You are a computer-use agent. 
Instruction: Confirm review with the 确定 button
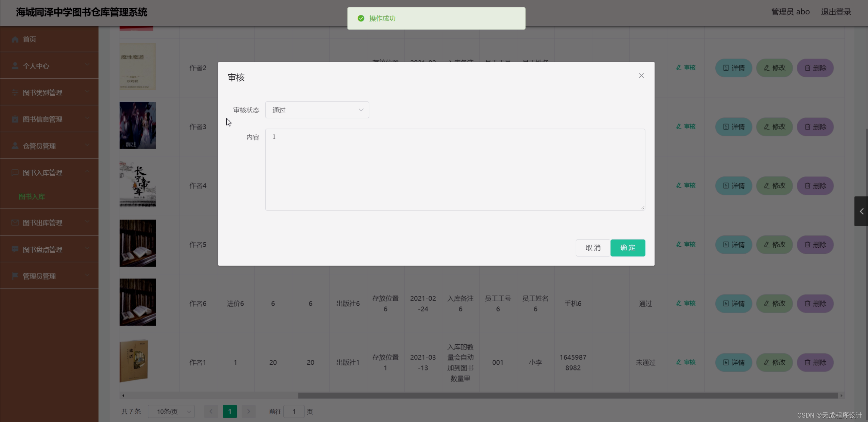627,248
